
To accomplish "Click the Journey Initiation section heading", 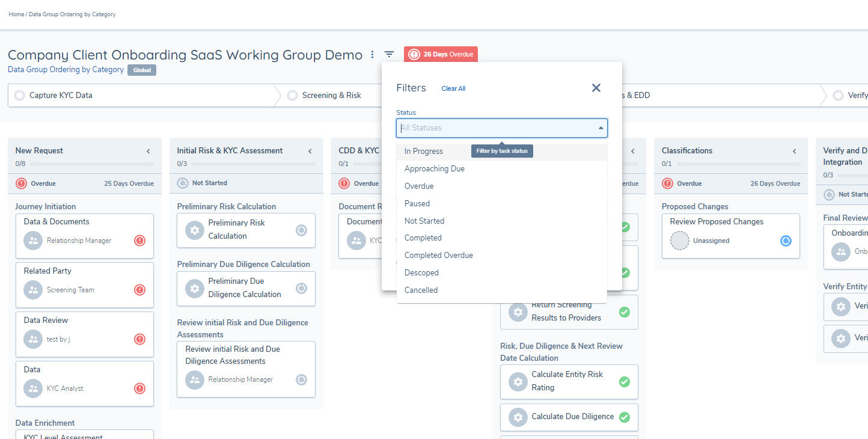I will click(46, 206).
